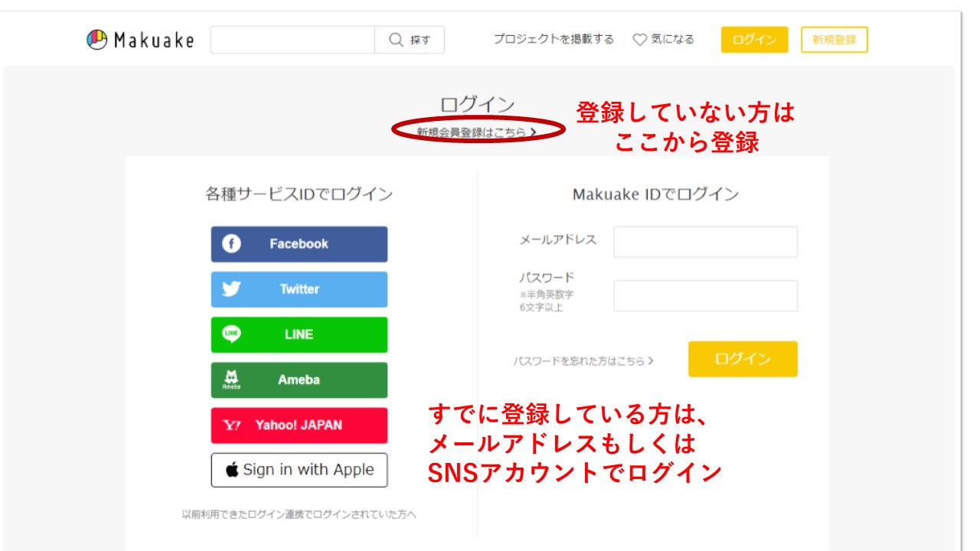Select Ameba login button

coord(299,380)
